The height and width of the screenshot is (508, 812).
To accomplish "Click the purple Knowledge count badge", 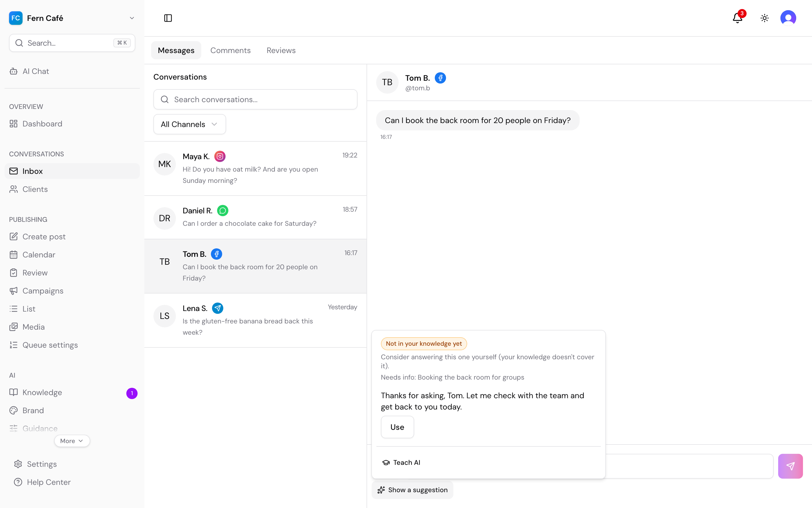I will click(x=132, y=393).
